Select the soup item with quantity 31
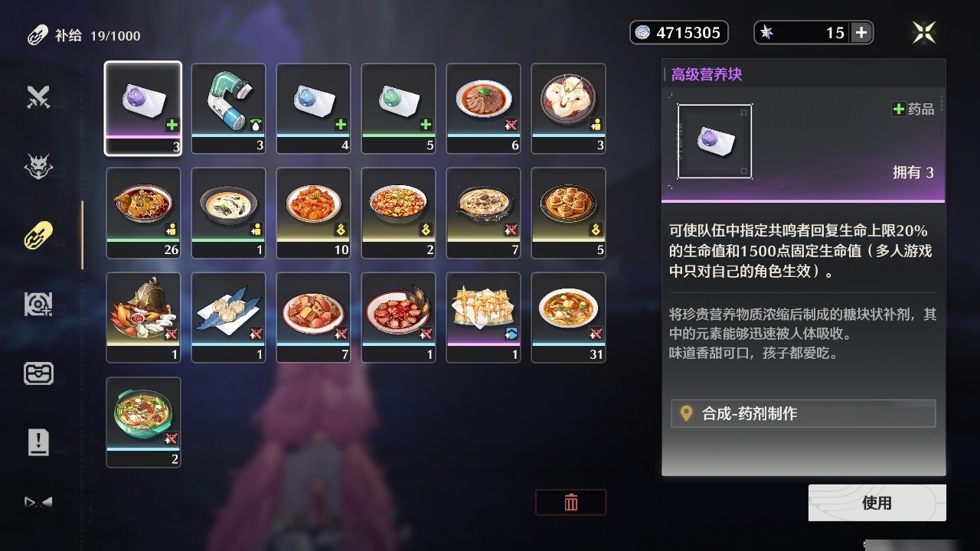Image resolution: width=980 pixels, height=551 pixels. [x=568, y=318]
